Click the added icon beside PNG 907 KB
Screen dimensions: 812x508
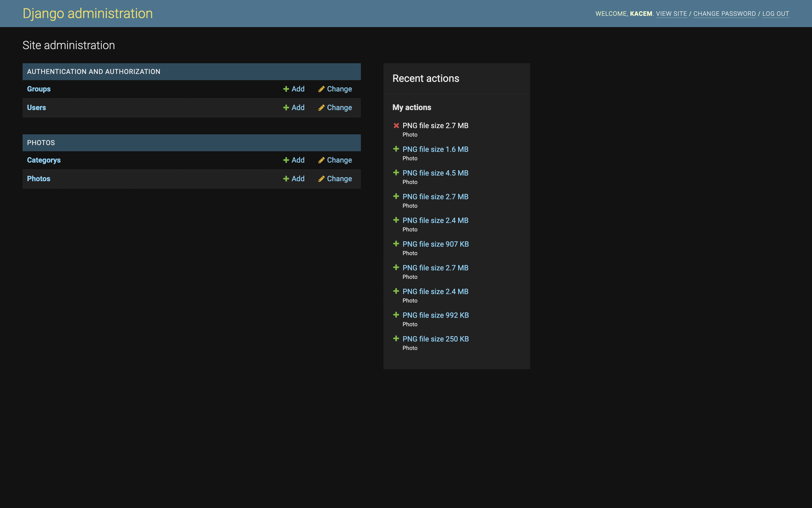(x=396, y=244)
